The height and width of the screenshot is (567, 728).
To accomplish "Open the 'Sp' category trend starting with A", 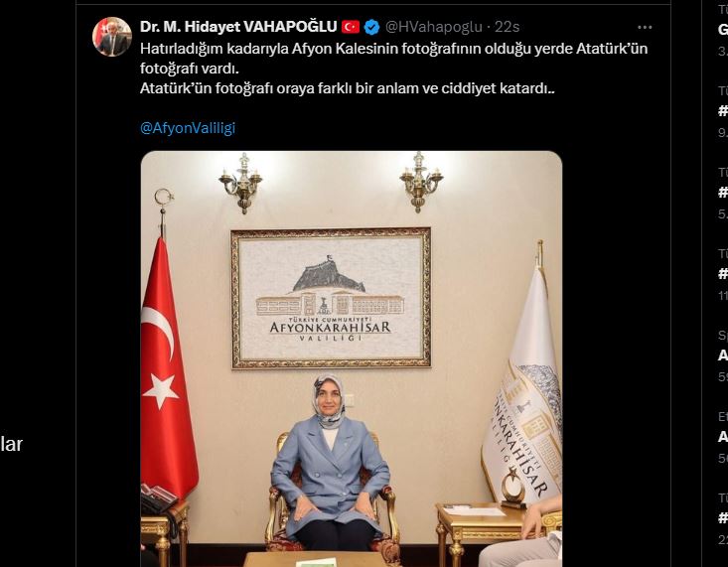I will pos(723,355).
